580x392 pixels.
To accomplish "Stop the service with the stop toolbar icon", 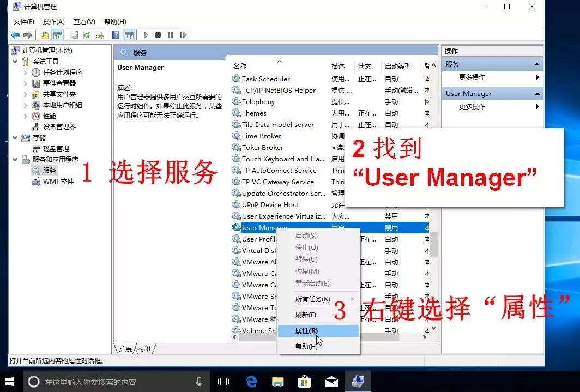I will [158, 35].
